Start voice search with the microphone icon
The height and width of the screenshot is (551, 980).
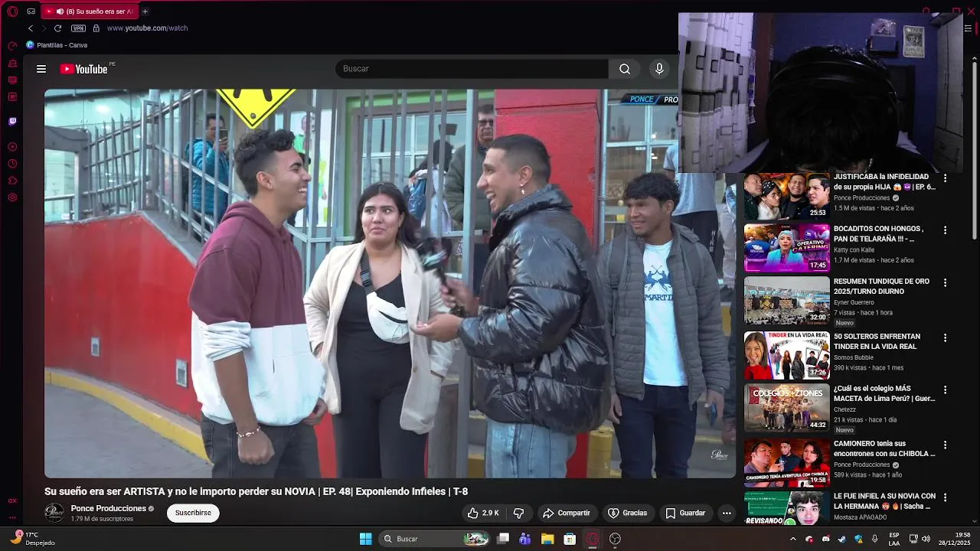coord(659,69)
